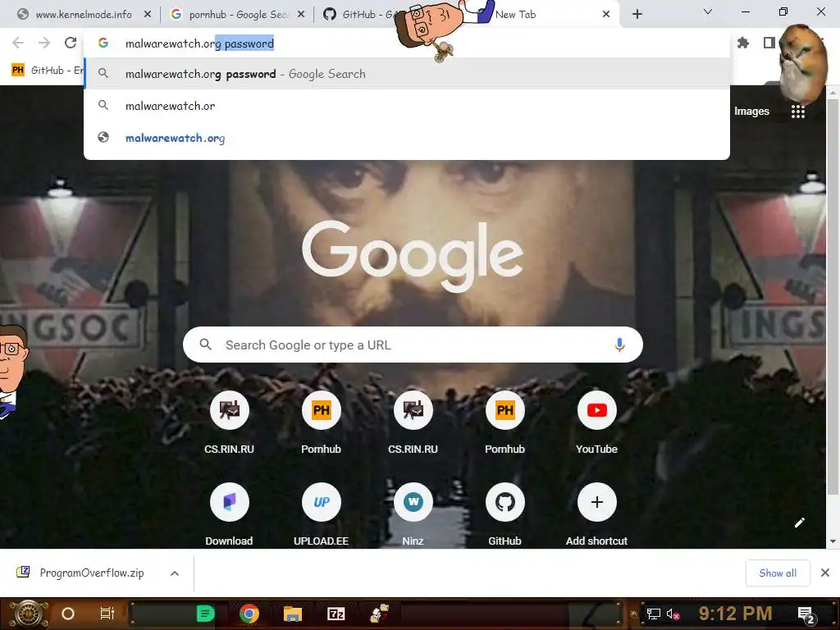Viewport: 840px width, 630px height.
Task: Open the hand and papers taskbar app
Action: (x=380, y=614)
